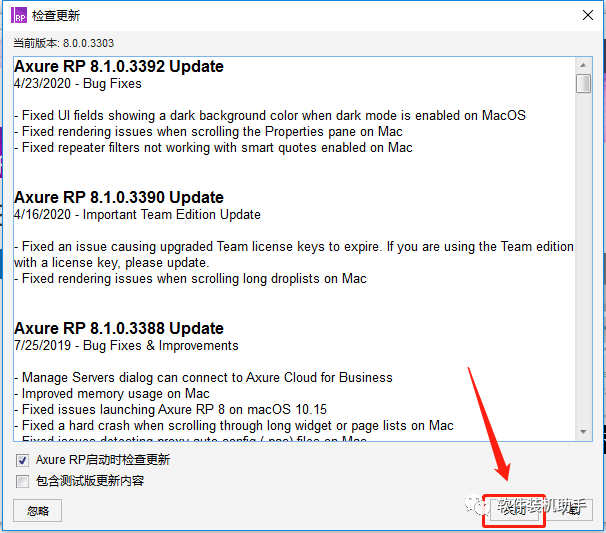Screen dimensions: 606x533
Task: Click the '4/23/2020 - Bug Fixes' line
Action: pyautogui.click(x=78, y=83)
